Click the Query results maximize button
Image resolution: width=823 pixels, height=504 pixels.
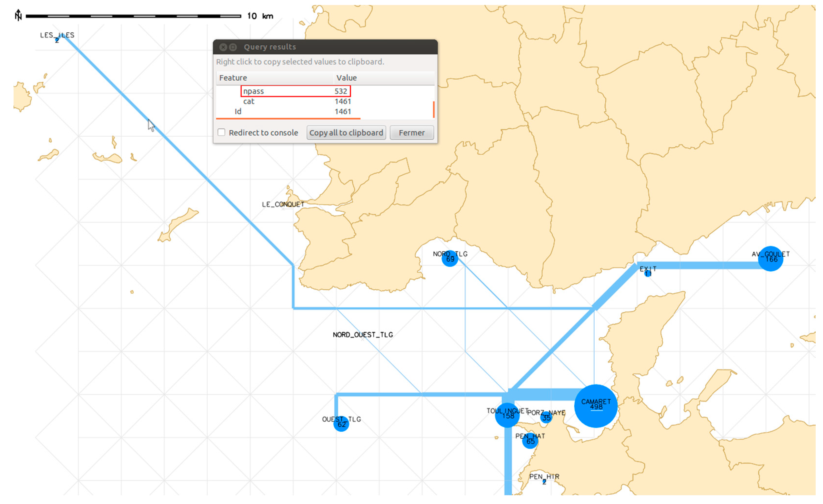click(x=233, y=47)
